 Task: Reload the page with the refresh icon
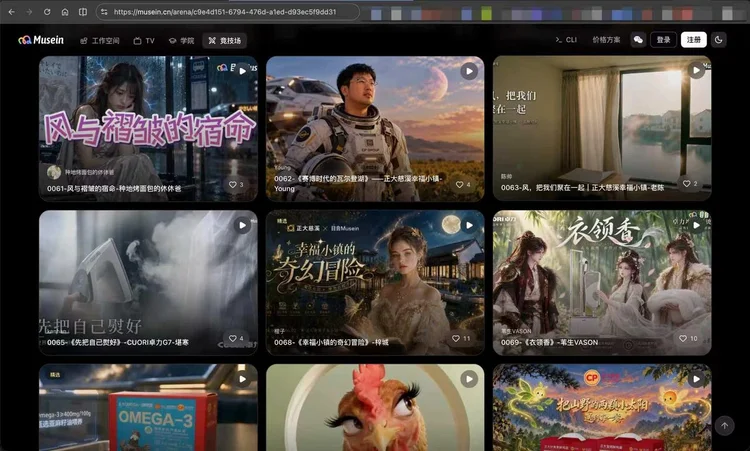coord(47,12)
